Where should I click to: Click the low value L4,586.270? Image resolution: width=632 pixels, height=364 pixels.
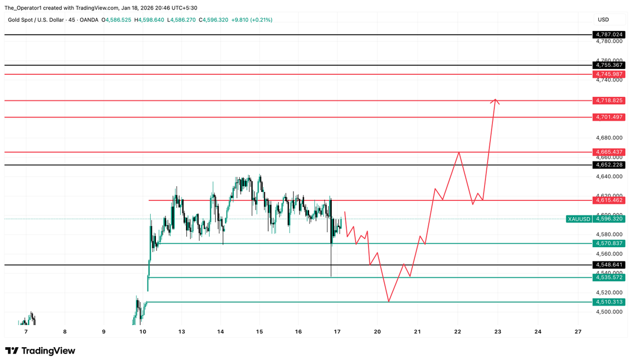[x=182, y=20]
